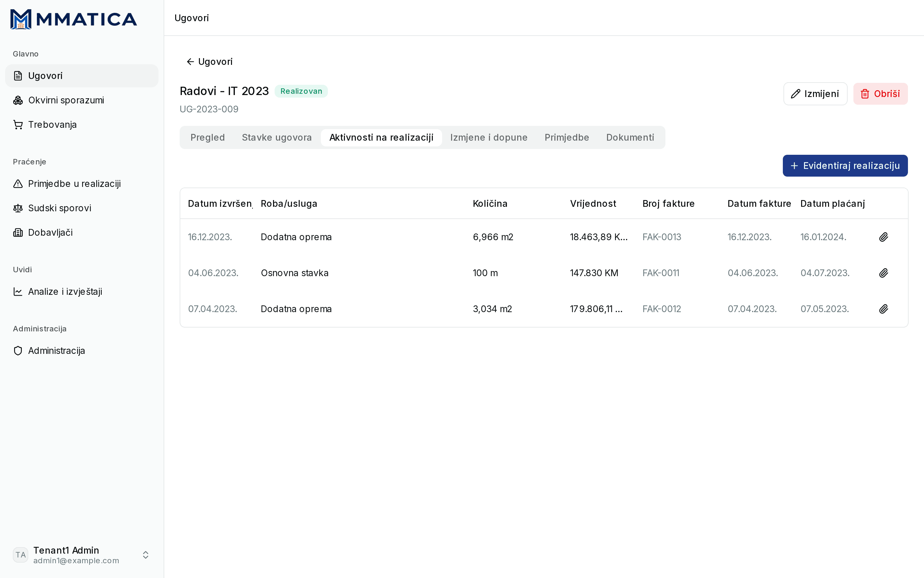Click value 147.830 KM
924x578 pixels.
coord(594,273)
